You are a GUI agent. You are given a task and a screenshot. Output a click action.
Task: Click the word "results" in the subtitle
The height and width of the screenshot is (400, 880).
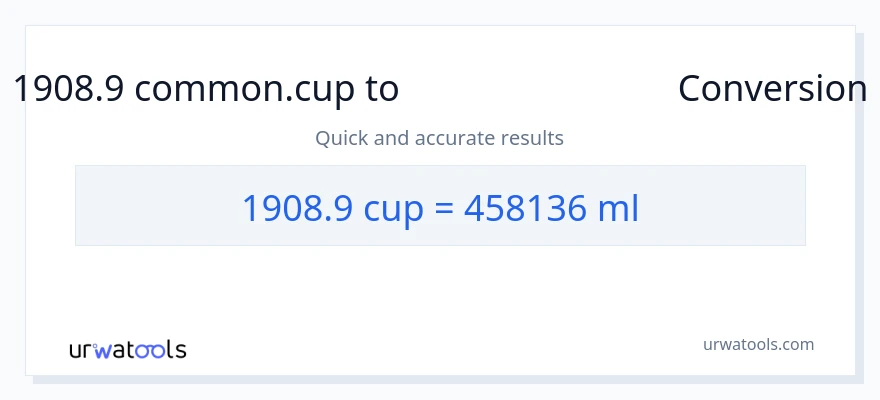click(535, 138)
